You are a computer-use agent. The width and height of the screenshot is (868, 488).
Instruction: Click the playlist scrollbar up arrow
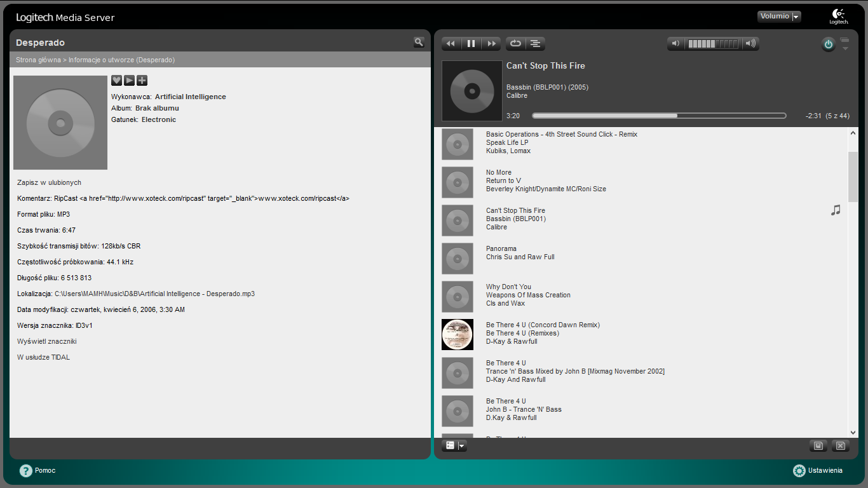[x=853, y=133]
